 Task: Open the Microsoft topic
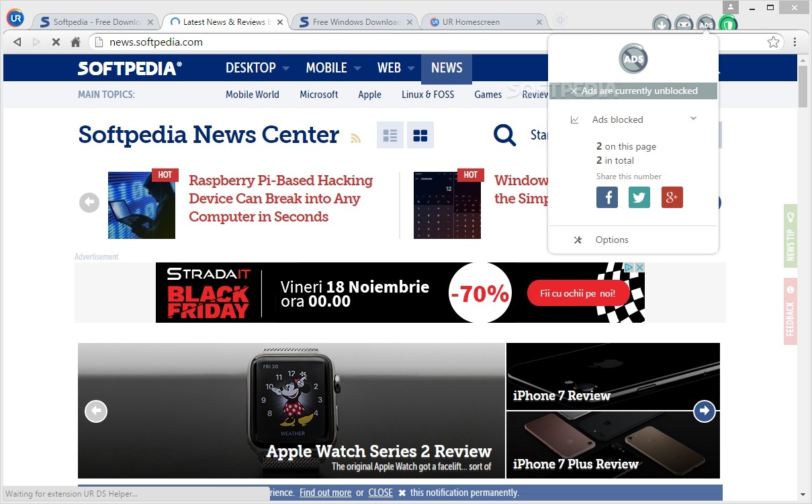point(319,95)
